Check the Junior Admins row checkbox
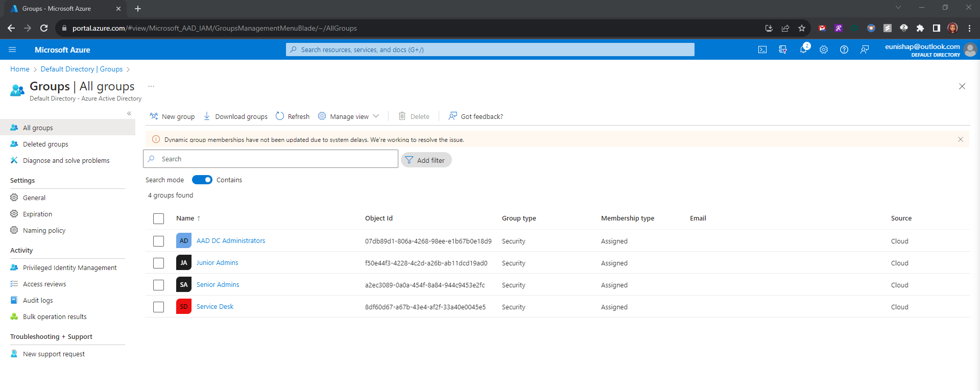Image resolution: width=980 pixels, height=391 pixels. click(159, 263)
